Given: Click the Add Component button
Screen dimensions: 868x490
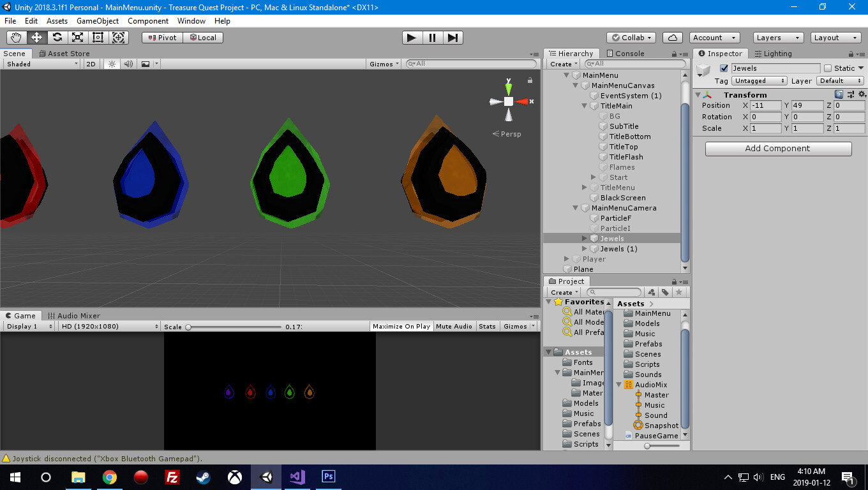Looking at the screenshot, I should tap(778, 149).
